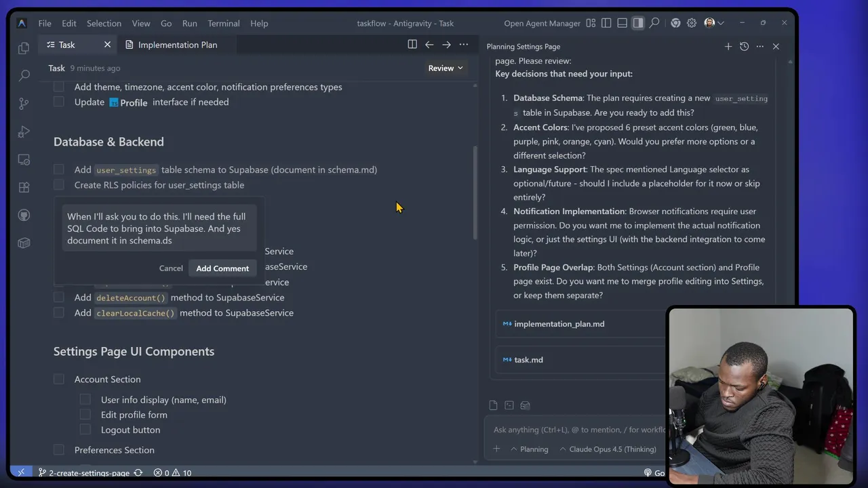868x488 pixels.
Task: Check 'Create RLS policies' task
Action: [59, 184]
